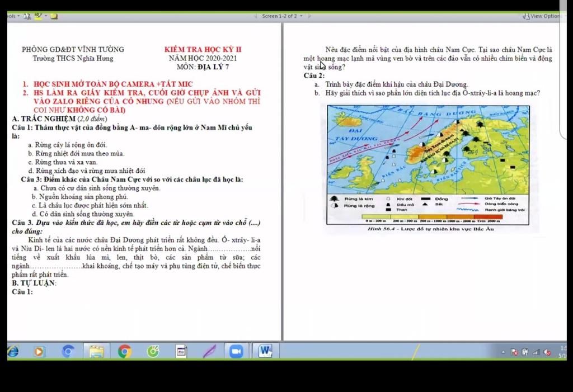573x392 pixels.
Task: Click the question title 'Câu 3: Điểm khác của Châu Nam Cực…'
Action: [x=132, y=180]
